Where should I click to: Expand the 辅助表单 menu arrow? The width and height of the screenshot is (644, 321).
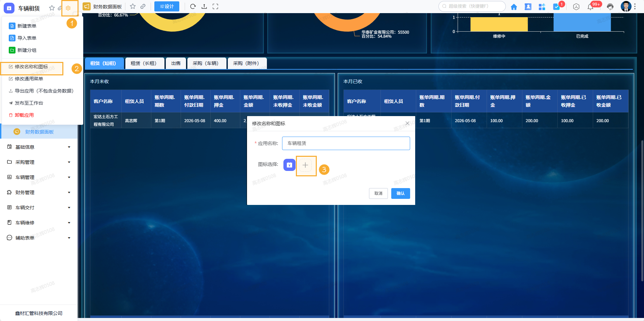pyautogui.click(x=69, y=238)
